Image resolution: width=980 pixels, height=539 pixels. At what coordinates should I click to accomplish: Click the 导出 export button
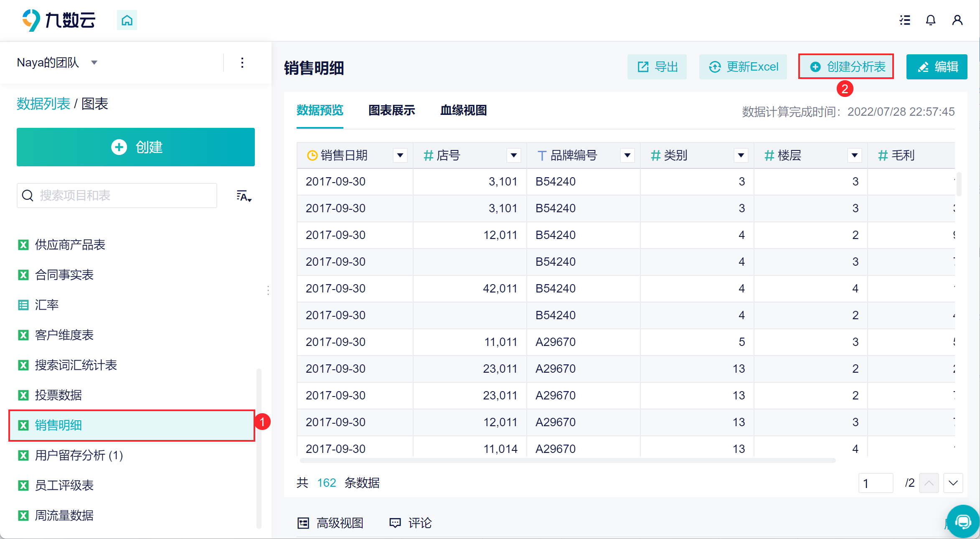657,67
